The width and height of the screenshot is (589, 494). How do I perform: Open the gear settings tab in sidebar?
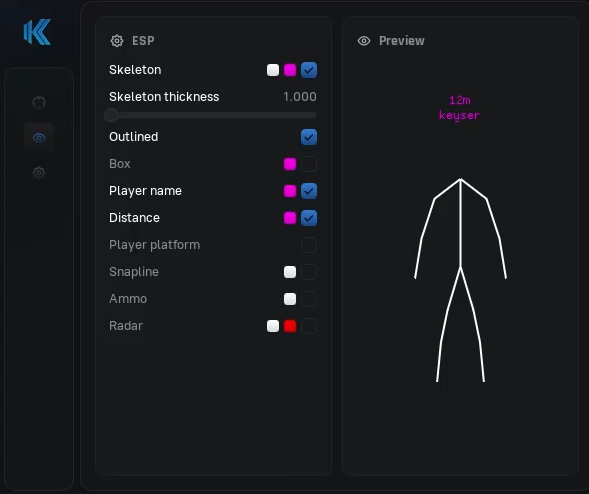click(39, 172)
